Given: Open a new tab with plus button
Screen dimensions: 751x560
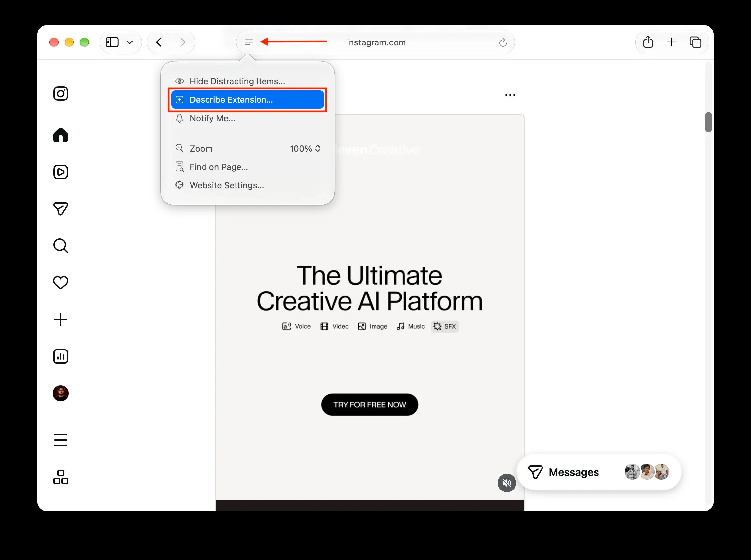Looking at the screenshot, I should coord(671,42).
